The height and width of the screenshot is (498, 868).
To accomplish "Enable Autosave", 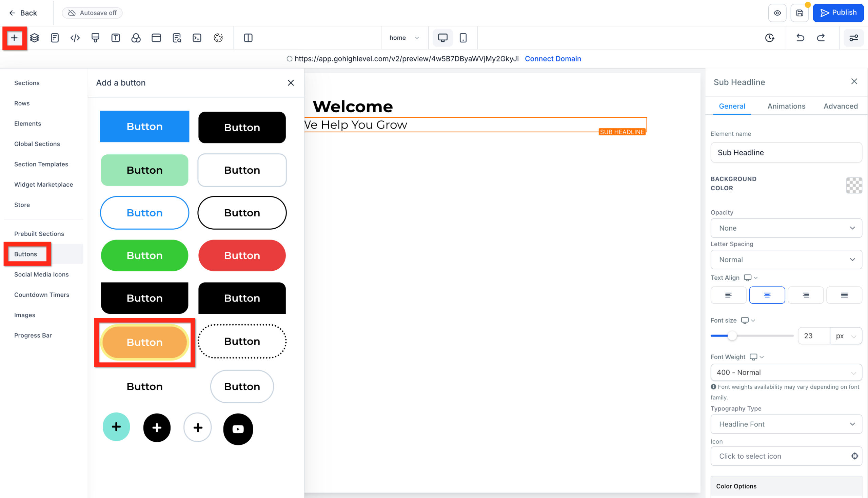I will pyautogui.click(x=92, y=13).
